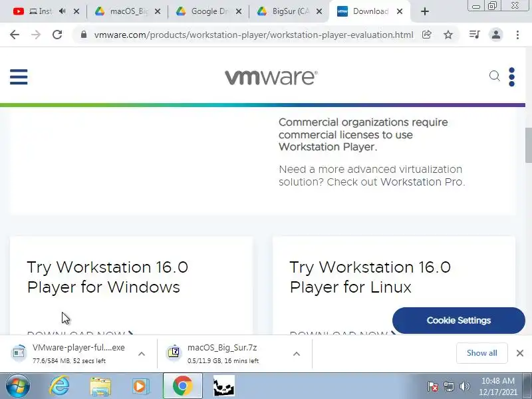Bookmark this page with the star
This screenshot has width=532, height=399.
(448, 35)
